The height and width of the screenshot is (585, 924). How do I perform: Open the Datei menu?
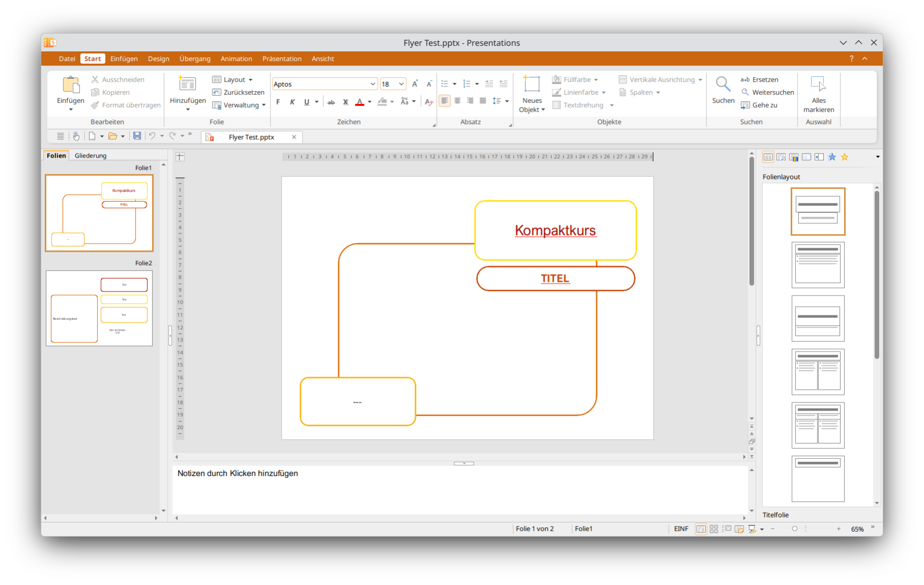coord(67,58)
